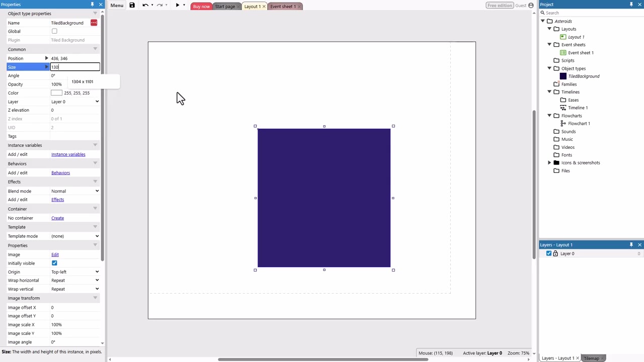Open the Effects link
Viewport: 644px width, 362px height.
[x=57, y=200]
